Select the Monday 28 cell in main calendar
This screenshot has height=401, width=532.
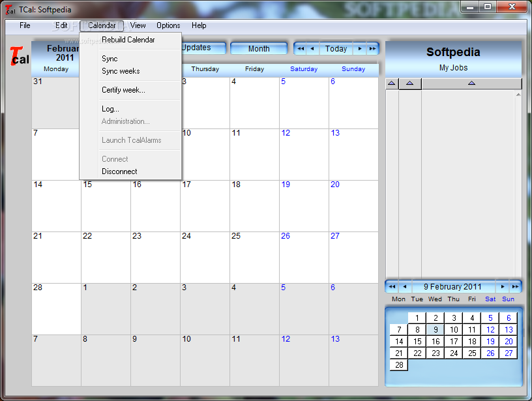tap(56, 309)
